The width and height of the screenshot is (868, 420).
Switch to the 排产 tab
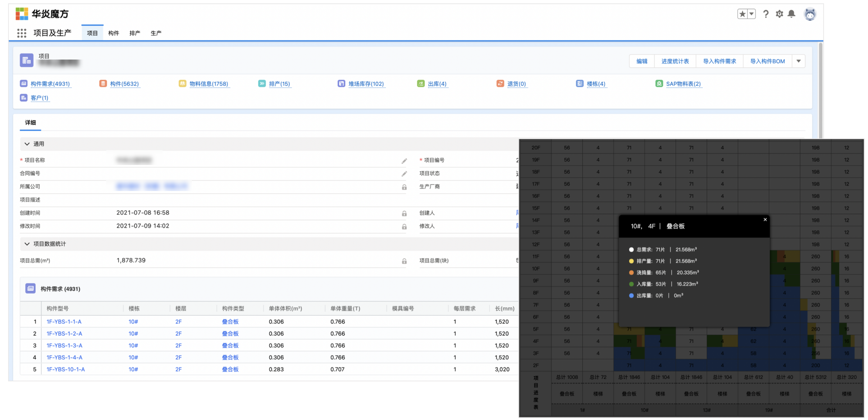[x=135, y=33]
